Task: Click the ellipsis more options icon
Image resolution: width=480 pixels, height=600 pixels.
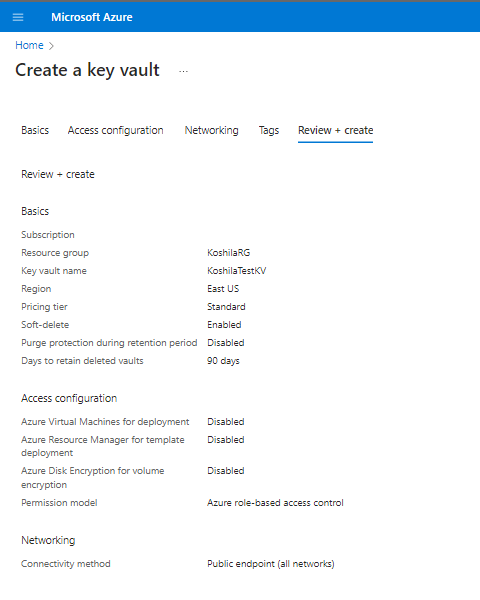Action: (x=183, y=71)
